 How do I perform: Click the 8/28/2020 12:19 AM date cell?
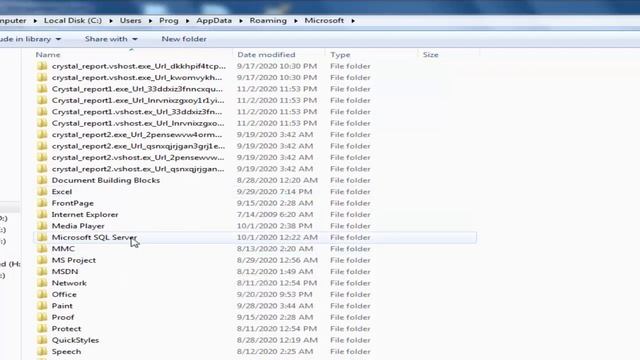coord(277,340)
